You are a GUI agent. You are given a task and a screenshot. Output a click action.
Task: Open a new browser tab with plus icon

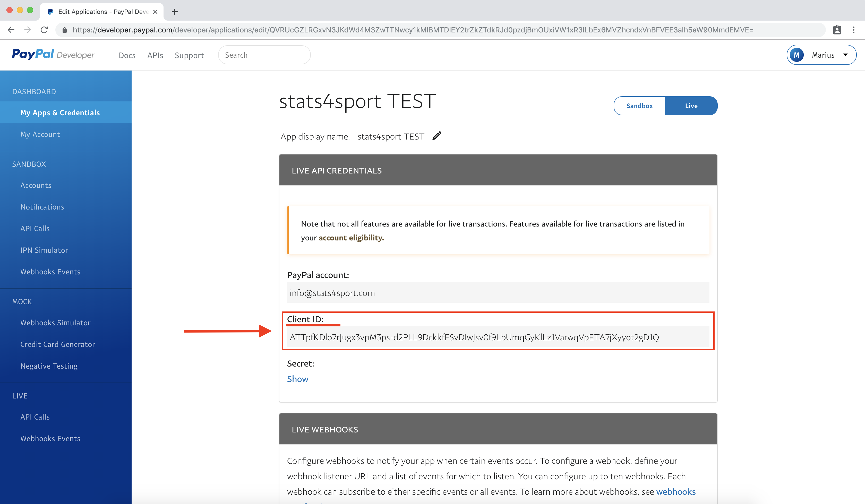click(x=175, y=12)
